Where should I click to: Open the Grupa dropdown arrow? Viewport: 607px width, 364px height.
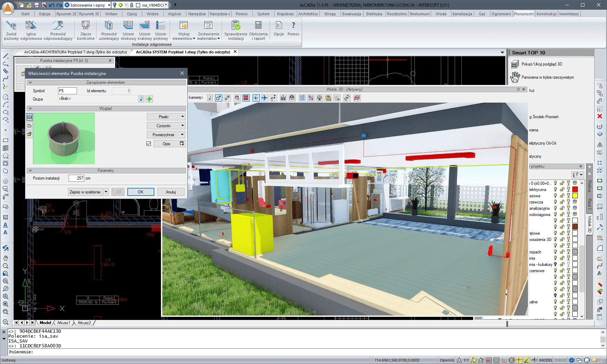click(x=141, y=99)
